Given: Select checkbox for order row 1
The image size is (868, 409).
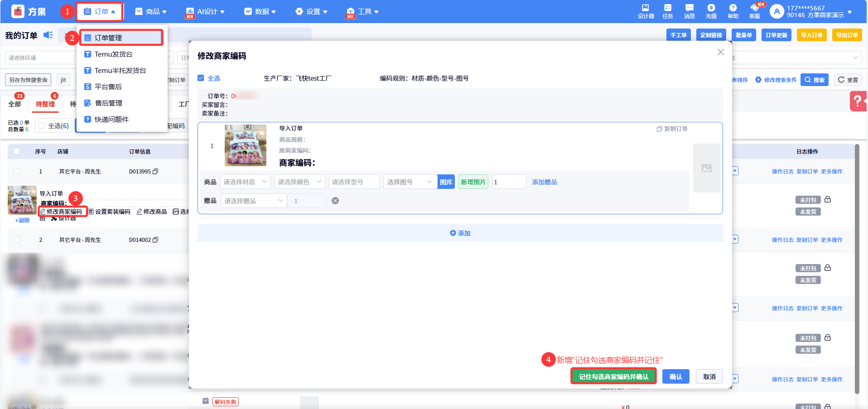Looking at the screenshot, I should [17, 172].
